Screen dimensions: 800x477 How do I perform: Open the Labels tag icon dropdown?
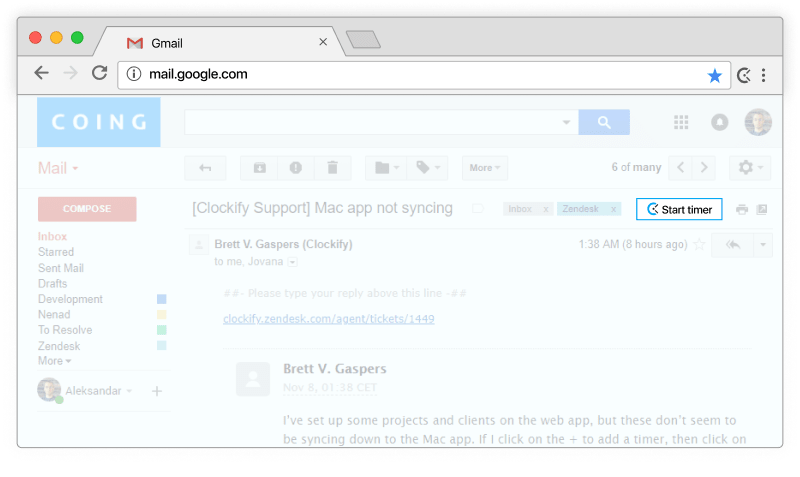[x=428, y=168]
